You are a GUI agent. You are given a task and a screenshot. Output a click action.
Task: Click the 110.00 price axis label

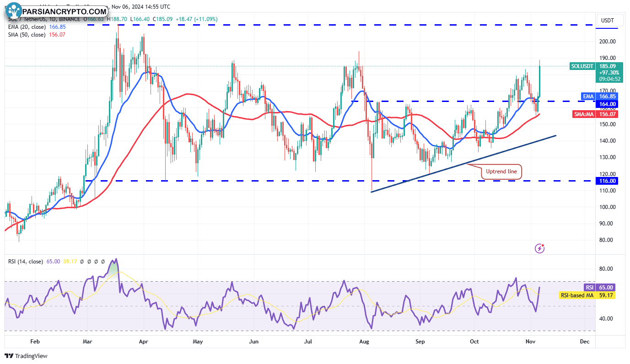608,191
